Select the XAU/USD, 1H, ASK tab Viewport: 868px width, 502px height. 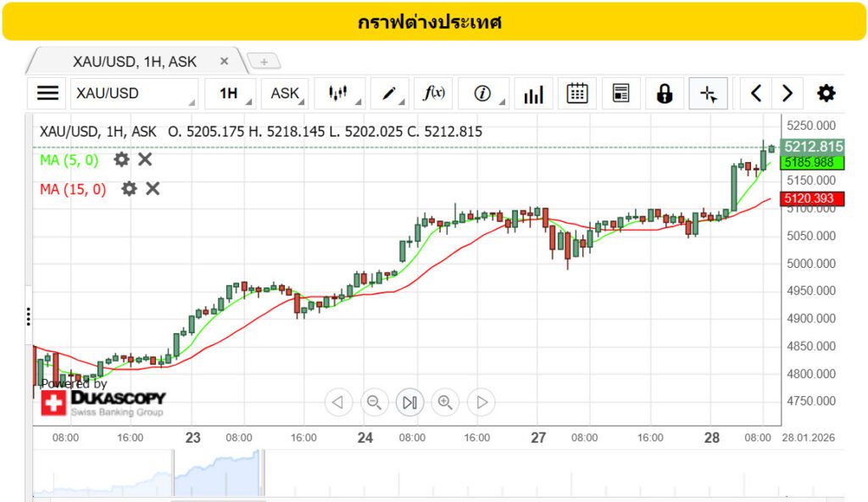click(x=134, y=61)
